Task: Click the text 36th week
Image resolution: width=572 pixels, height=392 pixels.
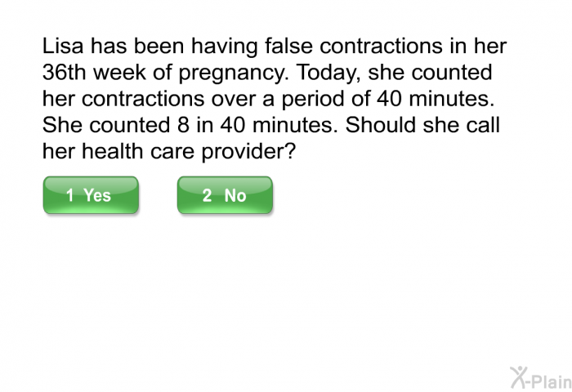Action: 95,72
